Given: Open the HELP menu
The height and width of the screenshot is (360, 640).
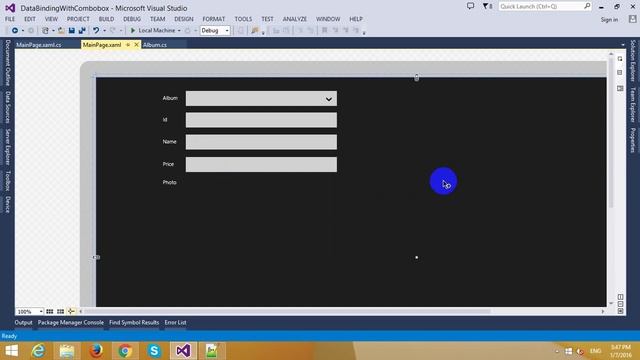Looking at the screenshot, I should click(356, 19).
